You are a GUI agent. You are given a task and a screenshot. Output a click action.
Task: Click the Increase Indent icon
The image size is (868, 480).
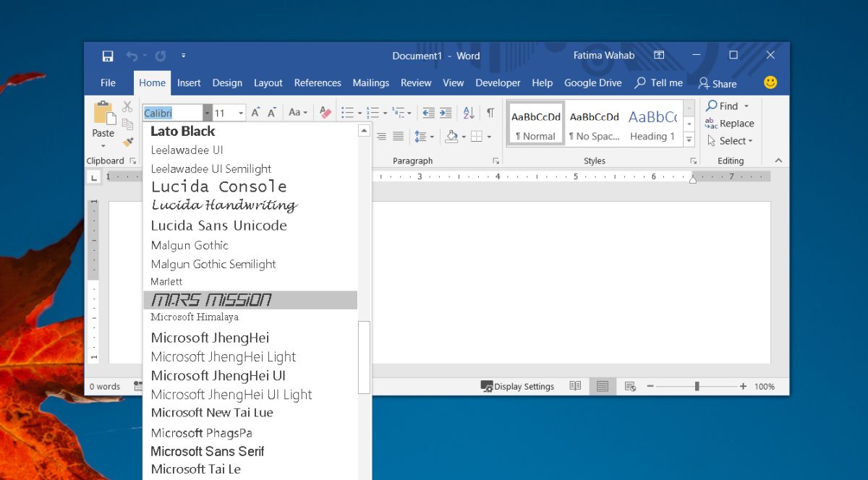coord(446,113)
